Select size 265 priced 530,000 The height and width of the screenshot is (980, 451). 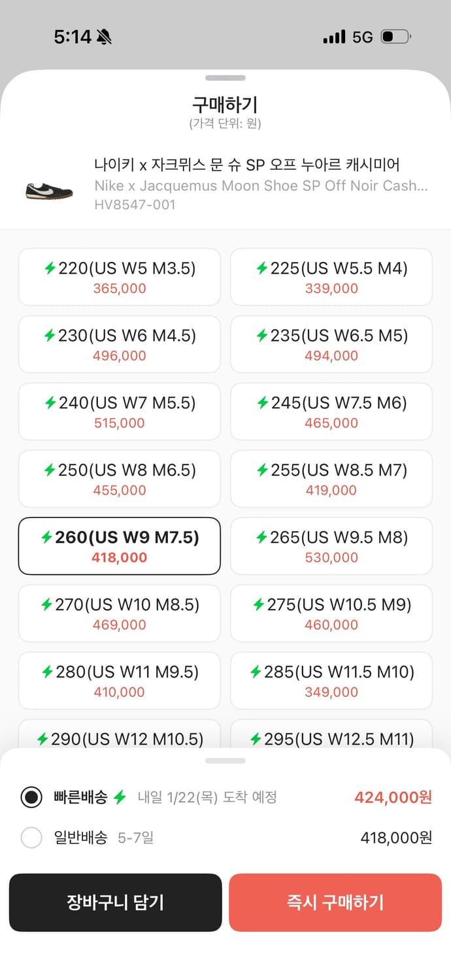[331, 546]
